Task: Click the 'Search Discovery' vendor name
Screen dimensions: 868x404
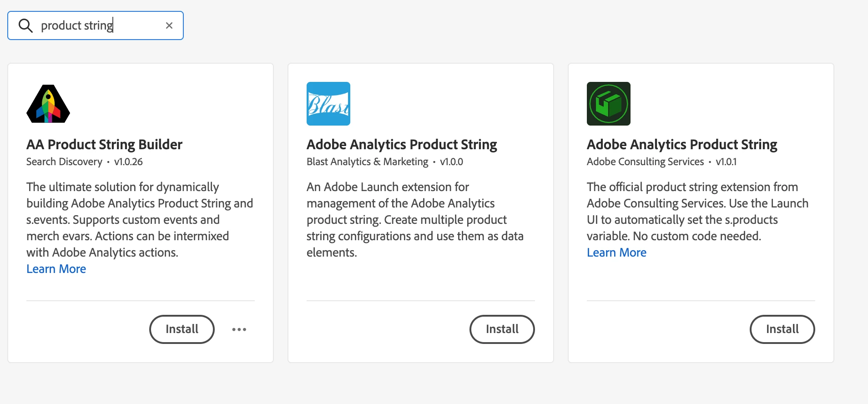Action: [64, 162]
